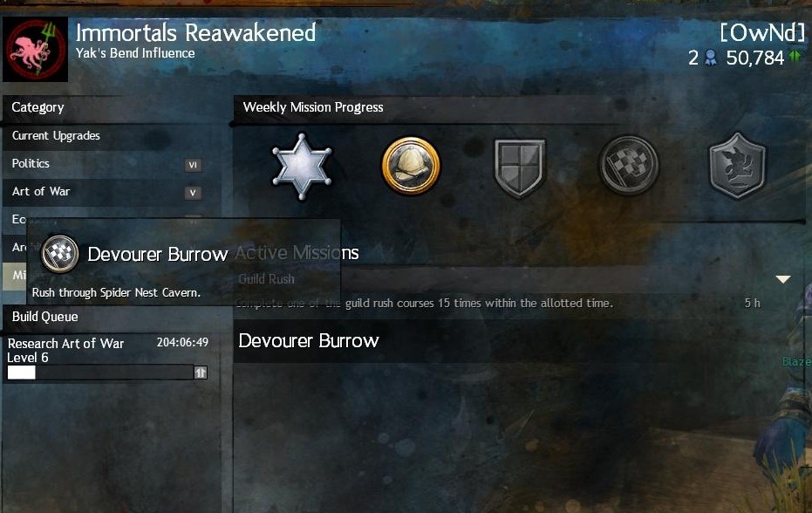Select the gold Guild Trek helmet icon

[x=411, y=166]
